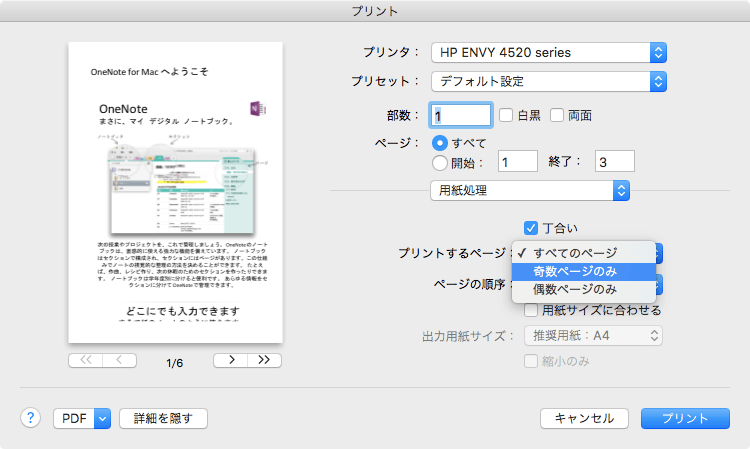Toggle the 縮小のみ checkbox
Viewport: 750px width, 449px height.
coord(531,361)
